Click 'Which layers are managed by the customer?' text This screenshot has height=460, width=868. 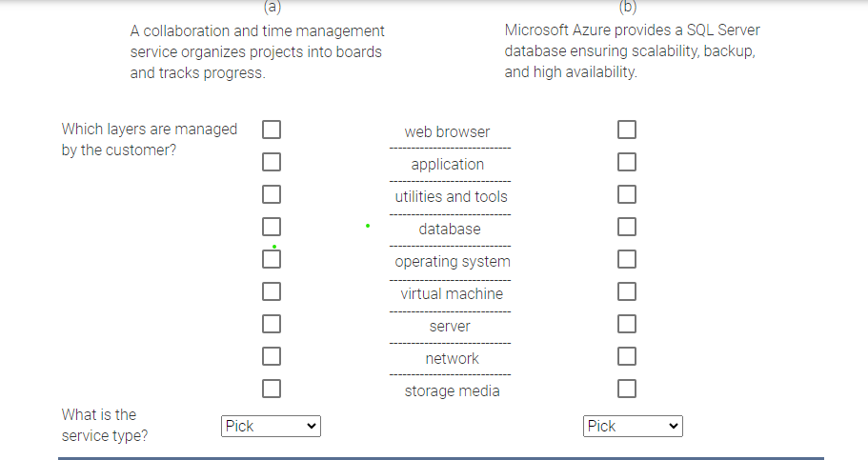point(149,139)
